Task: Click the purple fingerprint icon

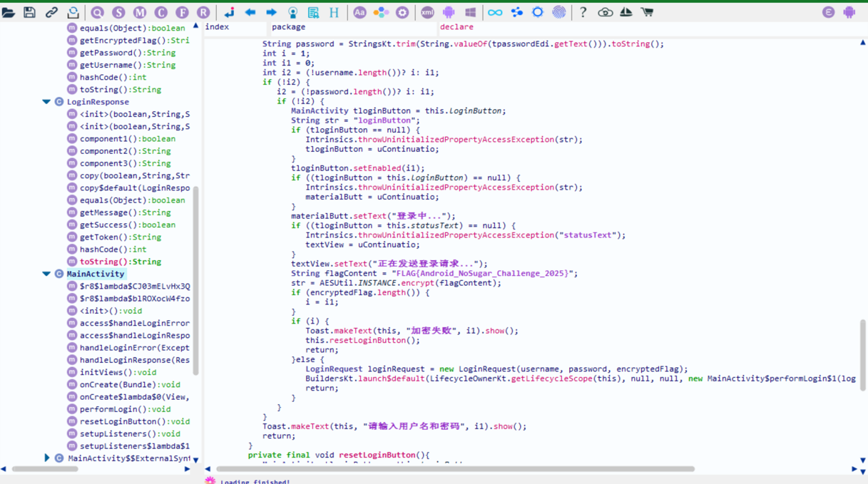Action: point(559,12)
